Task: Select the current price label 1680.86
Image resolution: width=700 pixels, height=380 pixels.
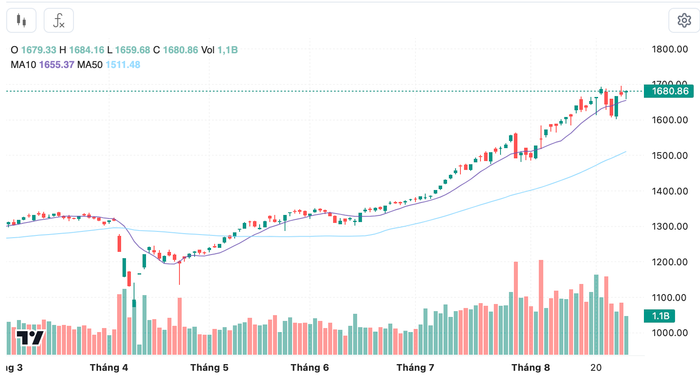Action: pyautogui.click(x=668, y=91)
